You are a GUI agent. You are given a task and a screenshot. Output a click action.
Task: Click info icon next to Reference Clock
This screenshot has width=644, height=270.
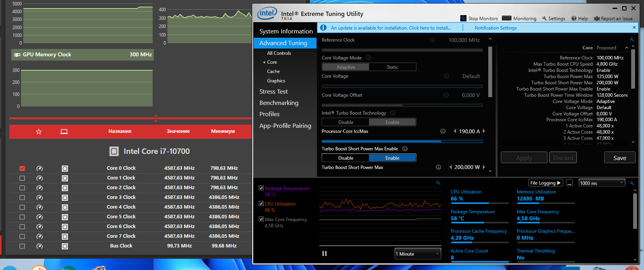click(432, 40)
